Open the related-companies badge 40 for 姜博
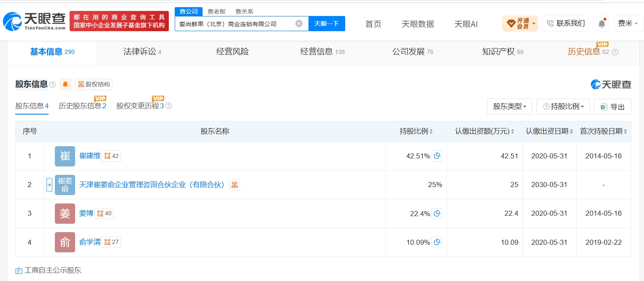Image resolution: width=644 pixels, height=281 pixels. [x=104, y=214]
